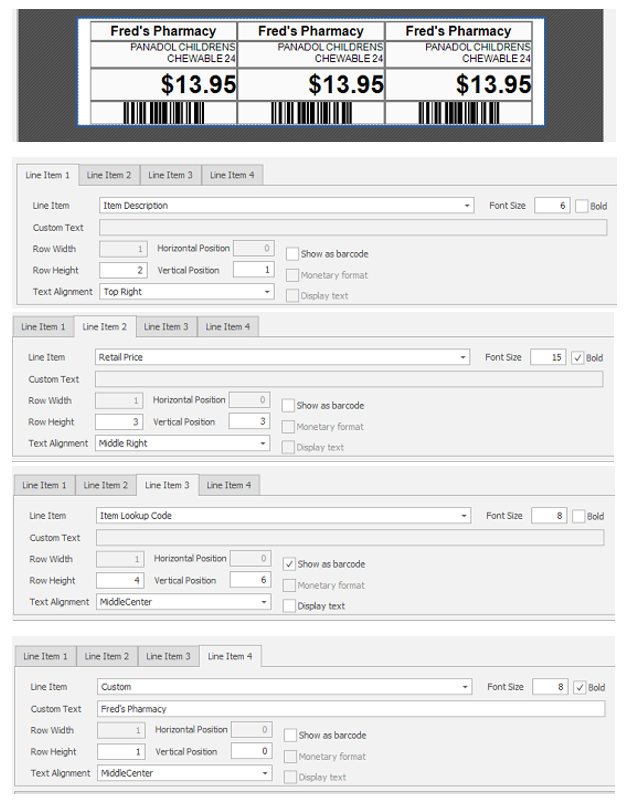Check Show as barcode in Item Description panel
Image resolution: width=625 pixels, height=804 pixels.
tap(292, 254)
